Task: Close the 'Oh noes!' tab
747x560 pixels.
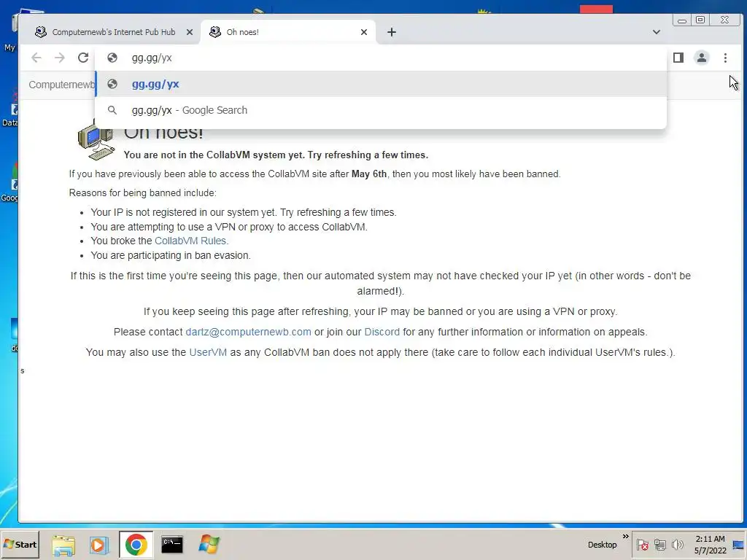Action: [x=364, y=32]
